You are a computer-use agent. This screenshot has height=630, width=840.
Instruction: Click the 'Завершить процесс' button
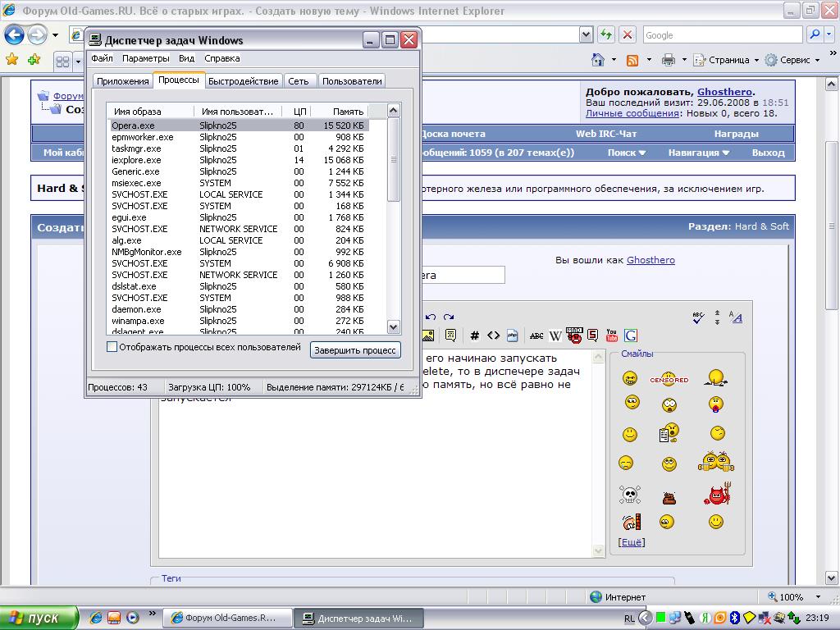355,350
